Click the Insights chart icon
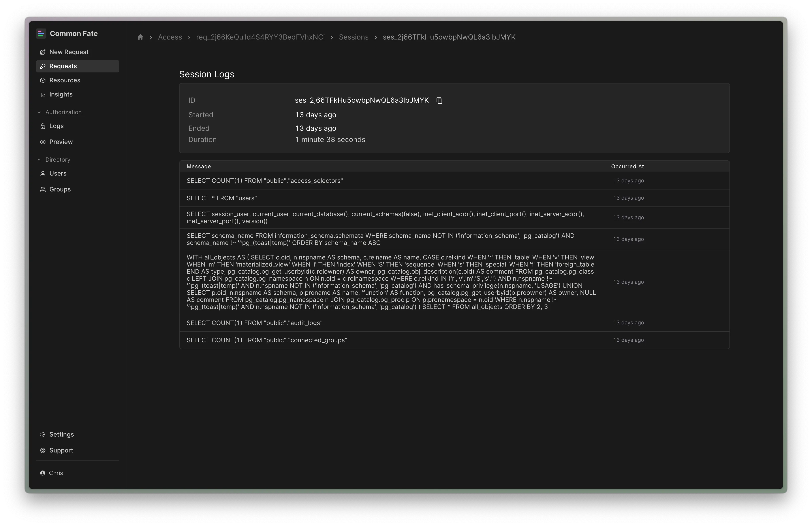 pyautogui.click(x=43, y=95)
